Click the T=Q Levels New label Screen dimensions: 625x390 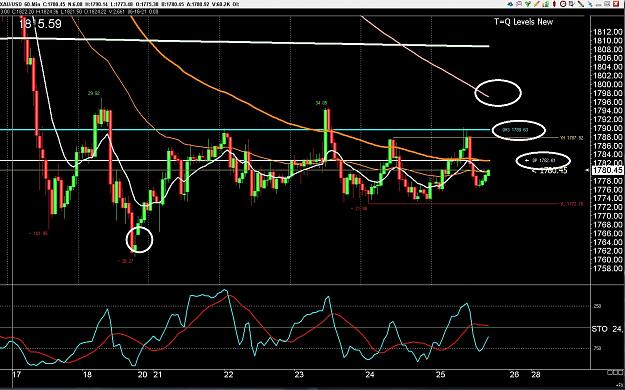tap(523, 22)
